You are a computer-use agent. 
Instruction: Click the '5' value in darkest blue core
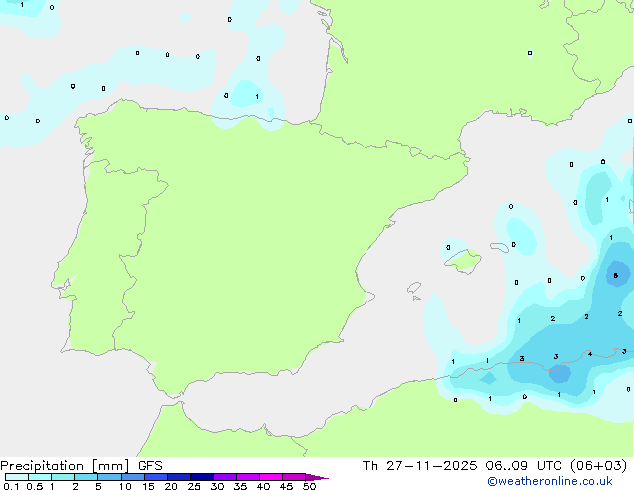pyautogui.click(x=616, y=276)
